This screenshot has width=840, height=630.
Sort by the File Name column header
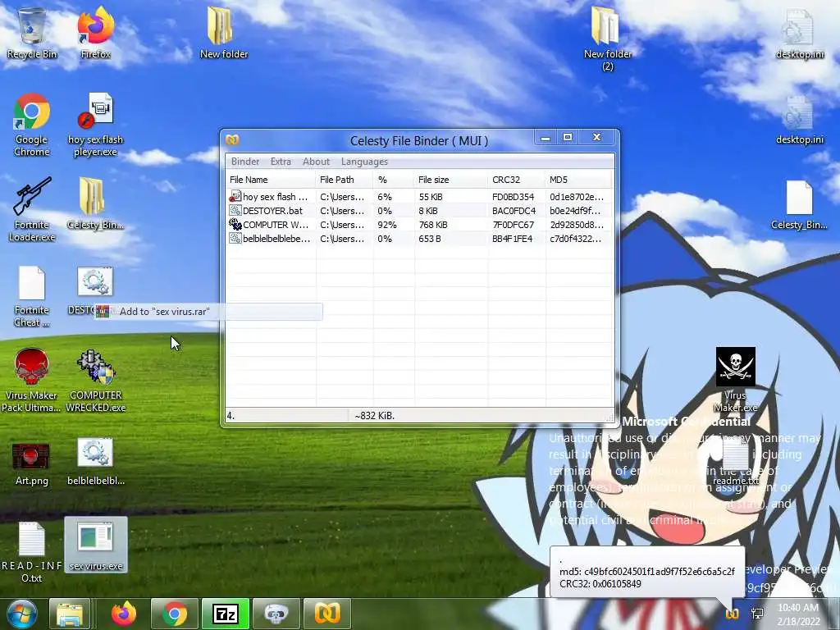(x=271, y=180)
